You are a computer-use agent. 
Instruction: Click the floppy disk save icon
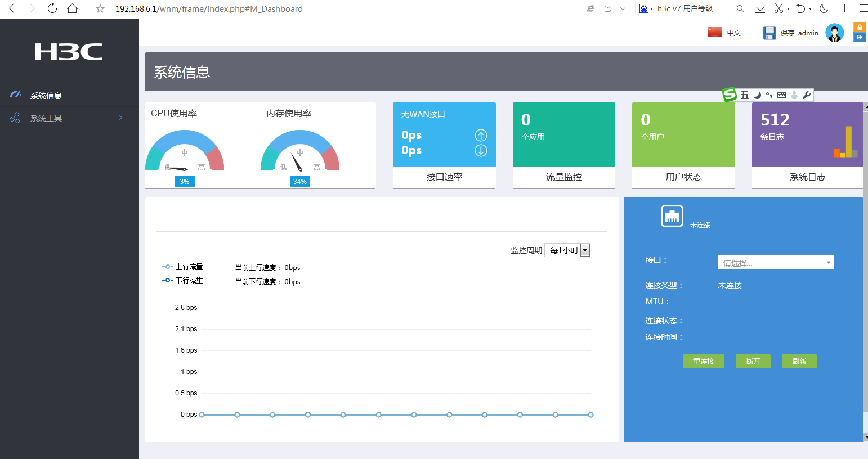[769, 33]
